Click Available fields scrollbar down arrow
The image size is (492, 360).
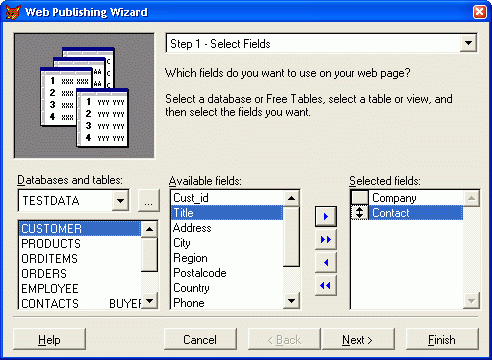(x=291, y=301)
